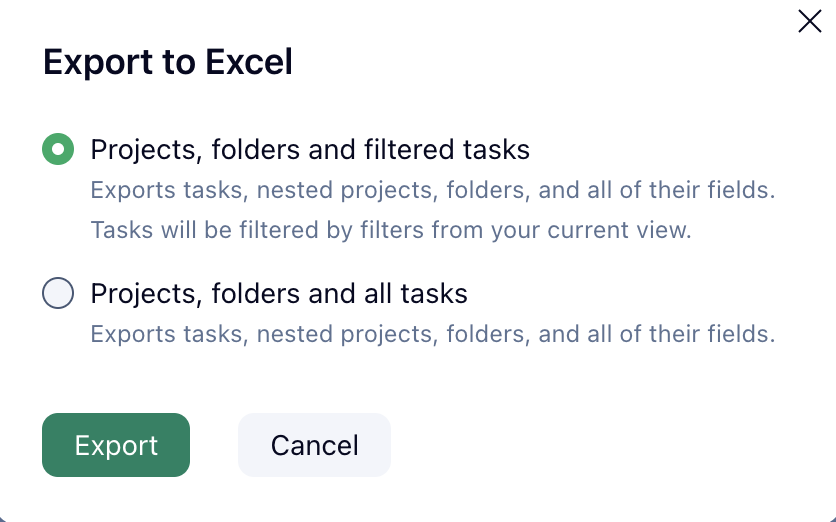This screenshot has height=522, width=836.
Task: Click the description text under filtered tasks option
Action: click(x=432, y=189)
